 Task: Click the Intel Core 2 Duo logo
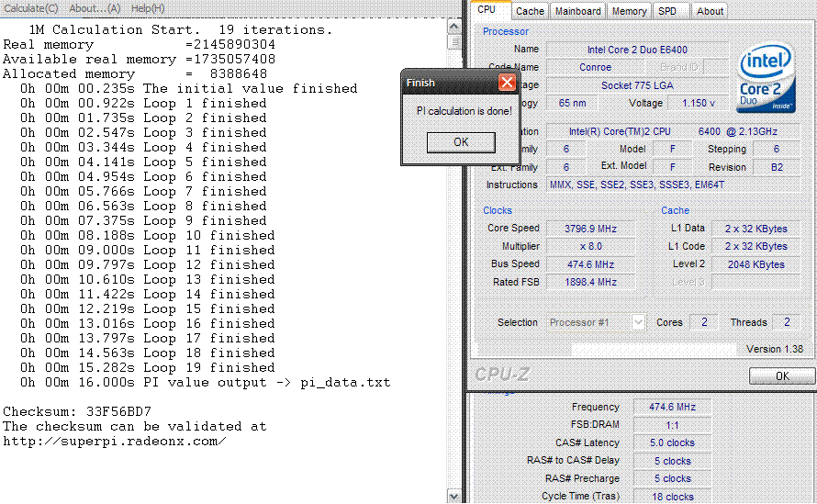(766, 79)
